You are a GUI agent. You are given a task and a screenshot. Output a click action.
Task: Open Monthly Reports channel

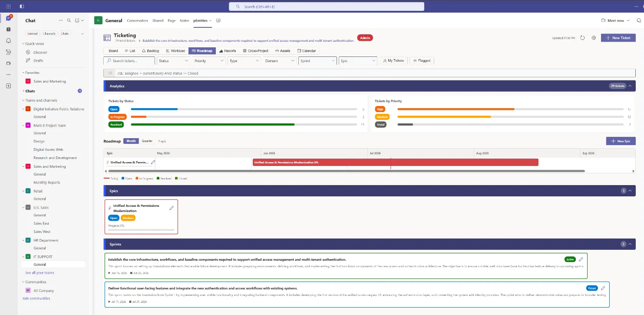point(47,182)
